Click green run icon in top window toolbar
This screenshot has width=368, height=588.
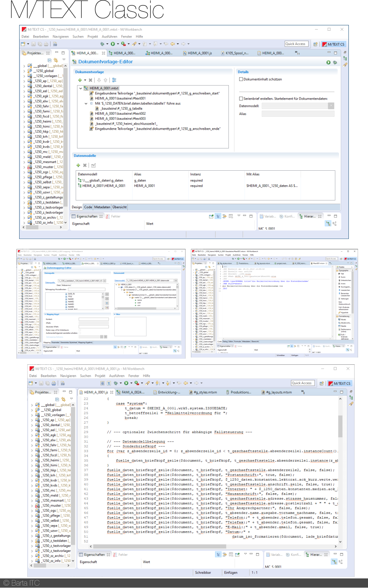click(x=113, y=44)
